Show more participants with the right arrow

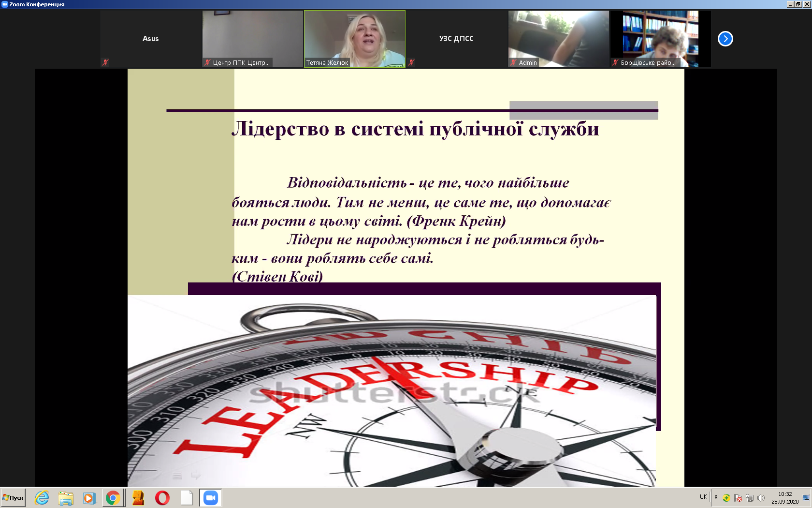point(725,39)
